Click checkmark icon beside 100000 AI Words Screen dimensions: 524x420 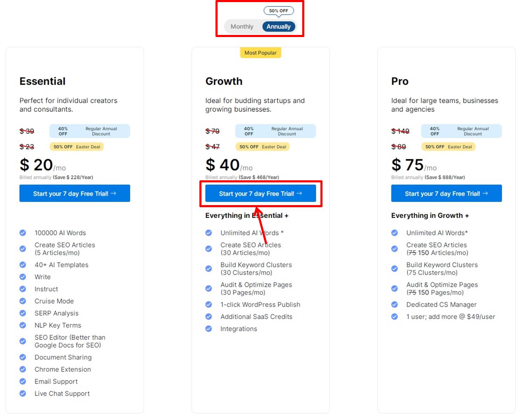pyautogui.click(x=23, y=233)
